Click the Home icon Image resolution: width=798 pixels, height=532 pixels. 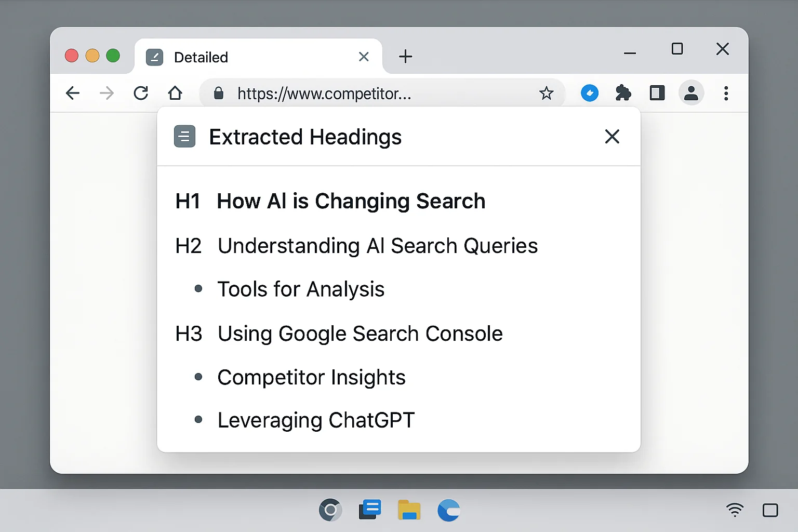[175, 93]
